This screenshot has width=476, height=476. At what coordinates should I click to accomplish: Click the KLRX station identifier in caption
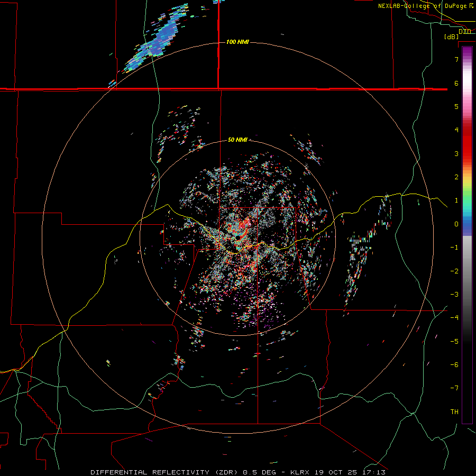pos(300,472)
